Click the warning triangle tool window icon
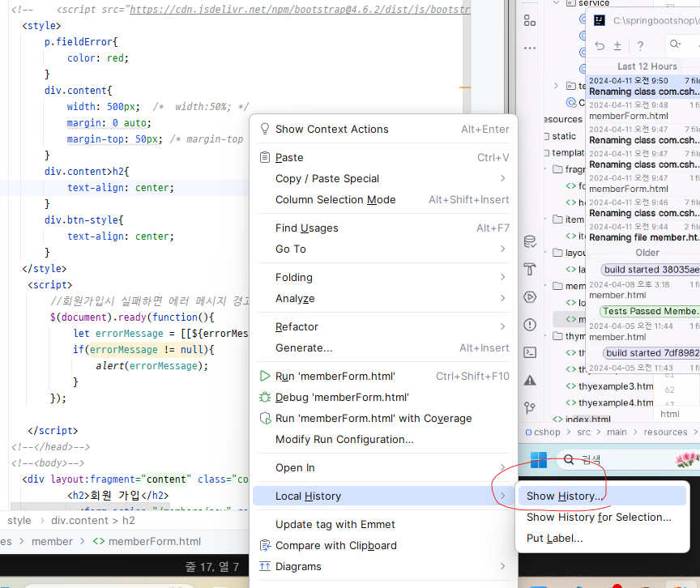Screen dimensions: 700x588 point(530,381)
